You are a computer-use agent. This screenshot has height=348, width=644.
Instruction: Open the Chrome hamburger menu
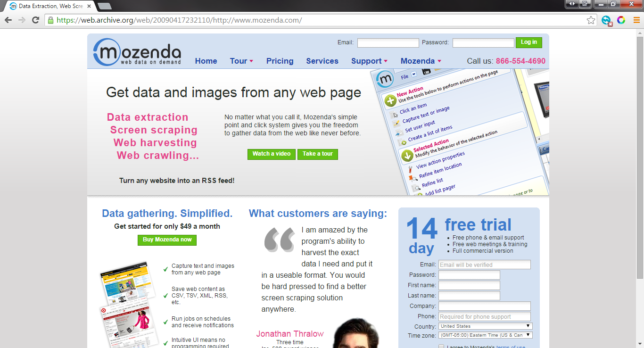pos(636,20)
